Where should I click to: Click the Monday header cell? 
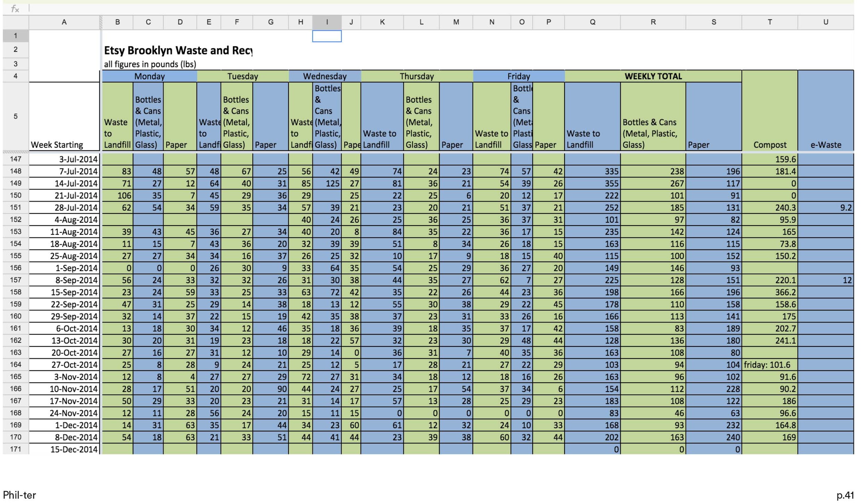click(x=149, y=76)
